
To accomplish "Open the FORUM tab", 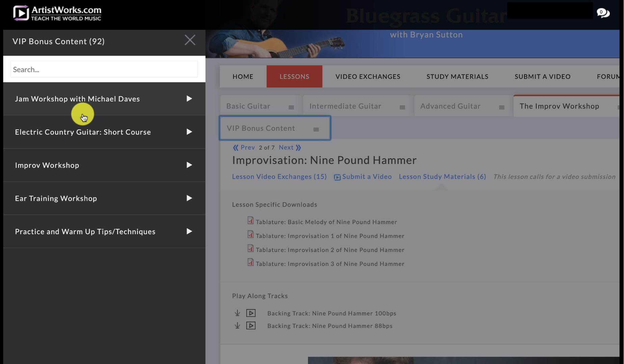I will click(607, 77).
